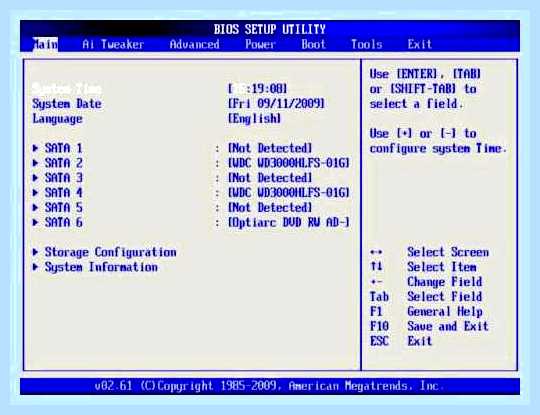Select the System Date field value
Screen dimensions: 540x415
tap(276, 104)
